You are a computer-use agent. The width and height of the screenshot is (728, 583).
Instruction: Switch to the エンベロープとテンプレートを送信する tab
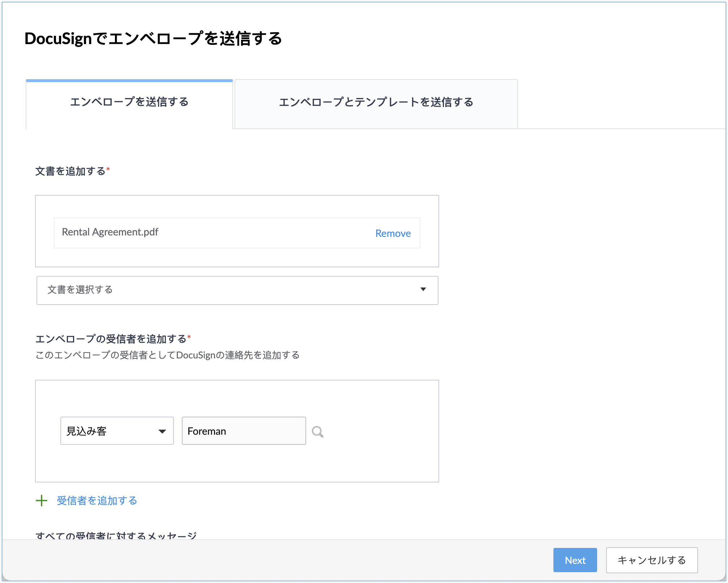(376, 103)
